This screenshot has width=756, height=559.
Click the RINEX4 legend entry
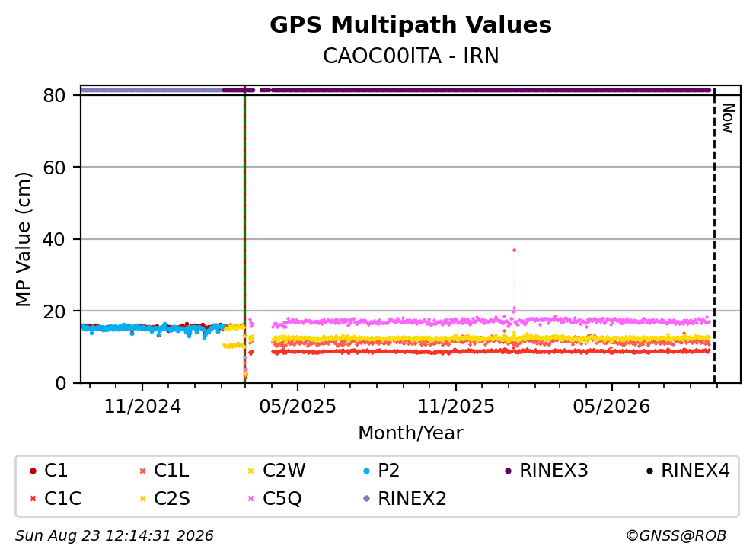[688, 471]
